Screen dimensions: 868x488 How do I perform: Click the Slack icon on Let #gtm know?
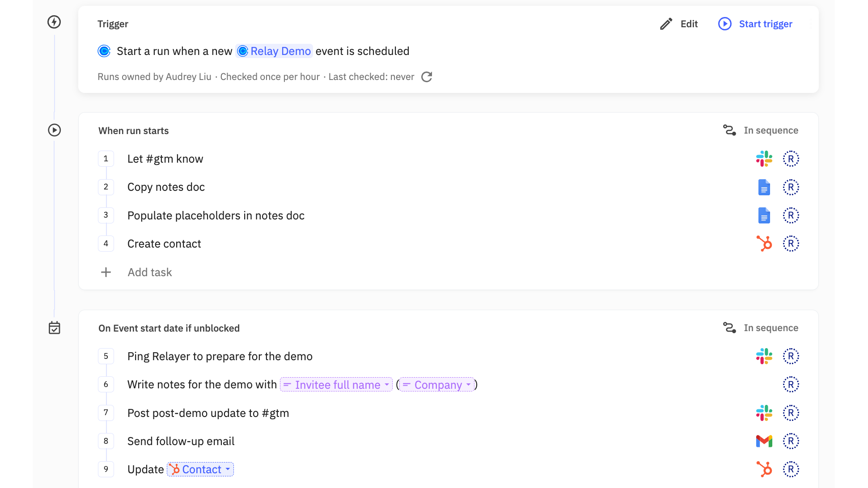tap(764, 159)
